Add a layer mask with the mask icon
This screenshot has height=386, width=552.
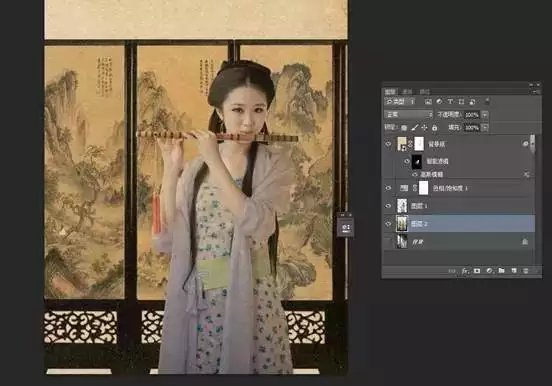coord(477,271)
